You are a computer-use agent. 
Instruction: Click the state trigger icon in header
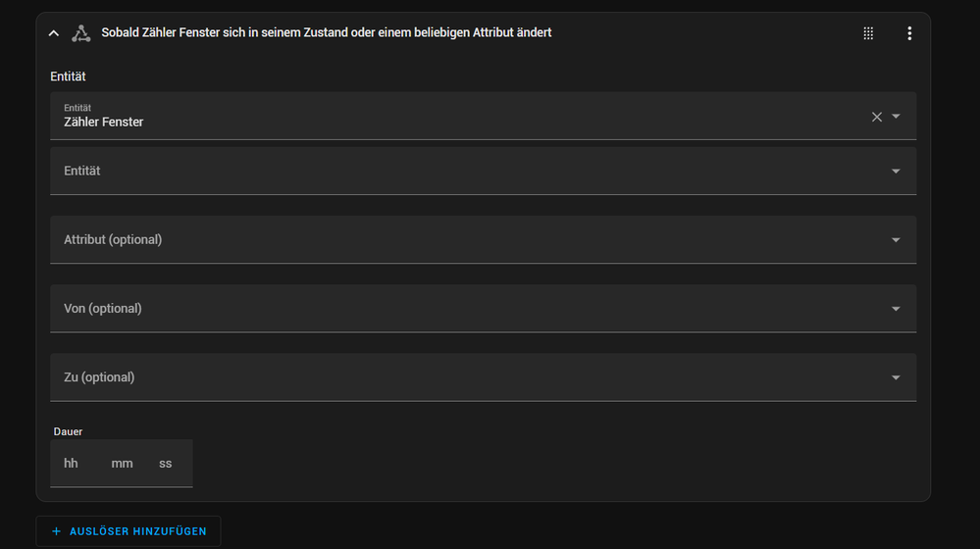81,33
